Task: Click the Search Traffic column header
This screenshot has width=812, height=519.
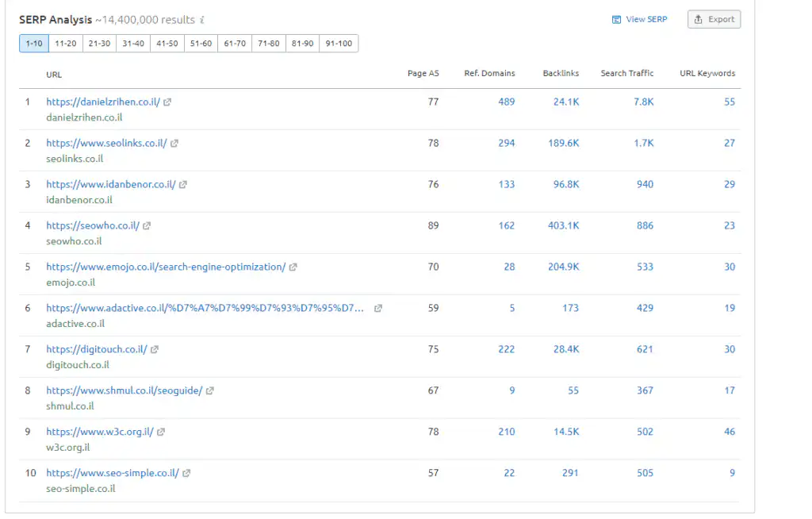Action: (x=626, y=73)
